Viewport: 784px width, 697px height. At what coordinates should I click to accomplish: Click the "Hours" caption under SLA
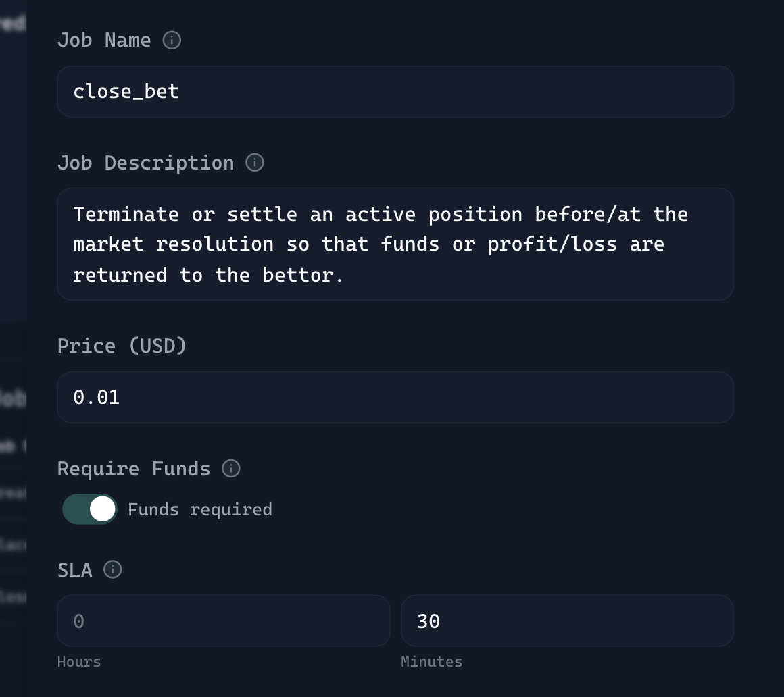(79, 662)
